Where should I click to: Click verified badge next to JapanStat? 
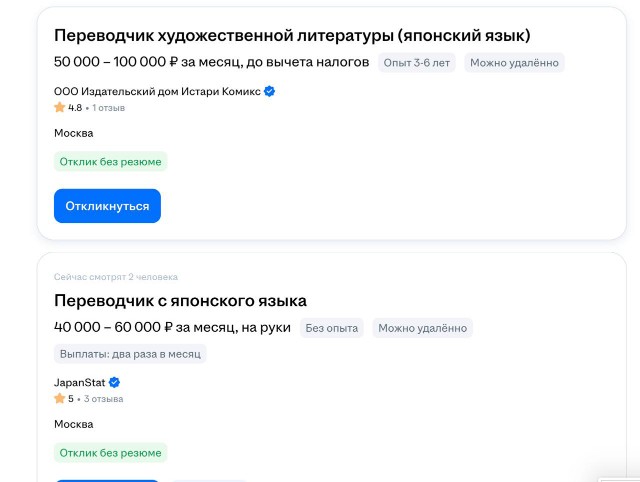click(115, 382)
